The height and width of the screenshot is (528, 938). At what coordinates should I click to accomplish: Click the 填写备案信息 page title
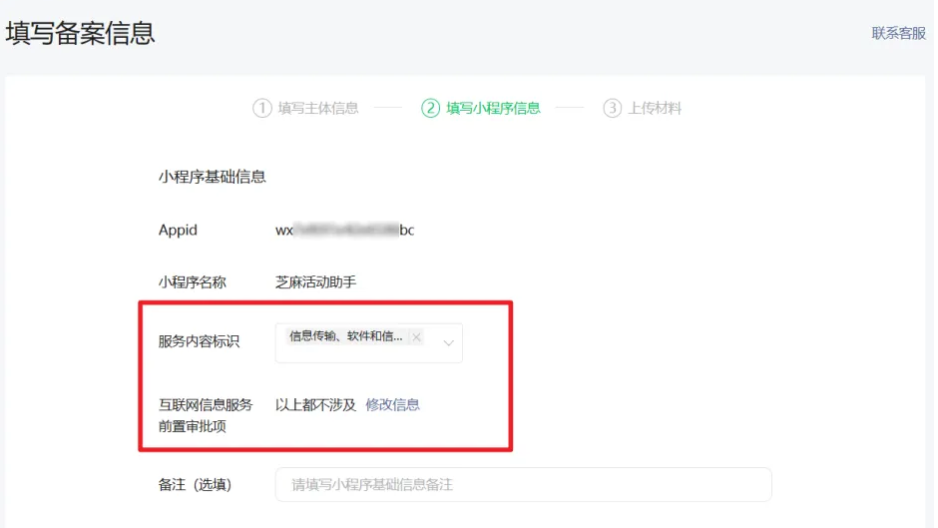tap(81, 33)
